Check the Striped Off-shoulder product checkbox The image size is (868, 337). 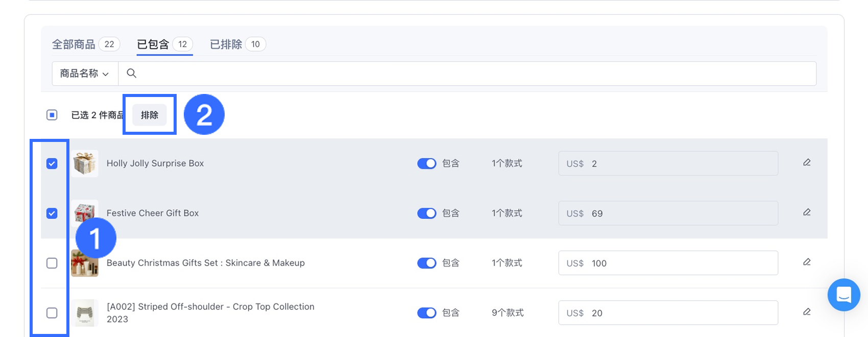(x=52, y=312)
